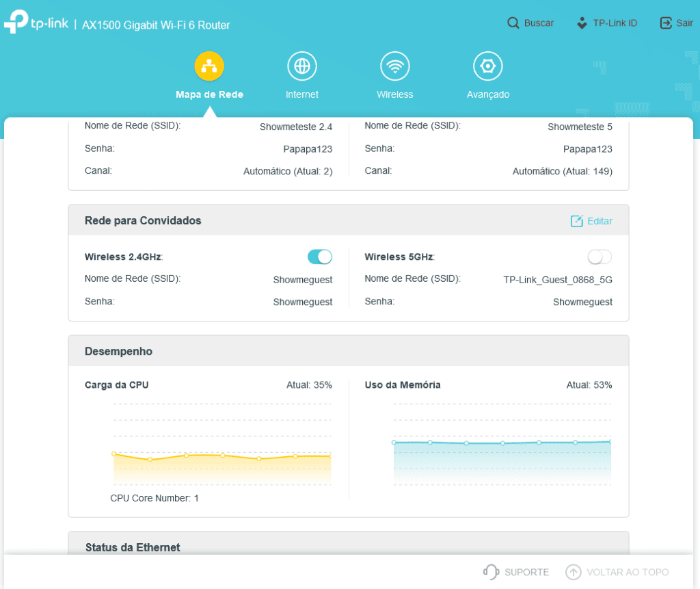Select the Mapa de Rede network icon
The width and height of the screenshot is (700, 589).
[209, 66]
